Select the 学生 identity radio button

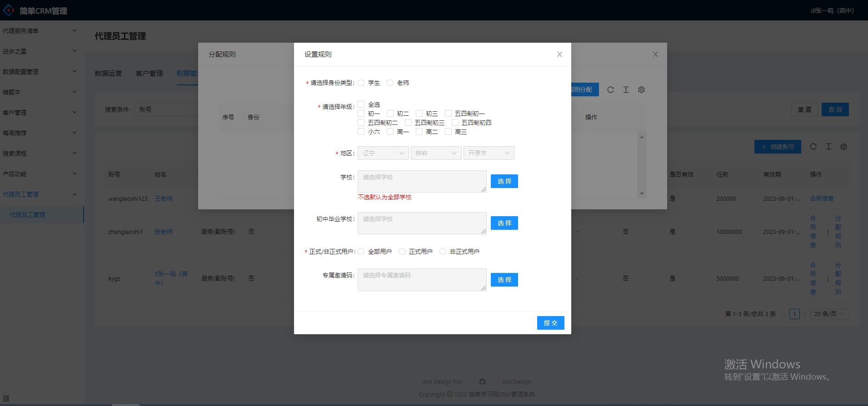(361, 83)
